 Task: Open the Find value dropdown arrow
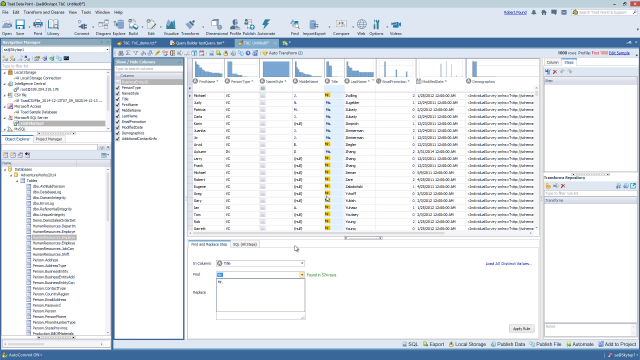tap(302, 275)
